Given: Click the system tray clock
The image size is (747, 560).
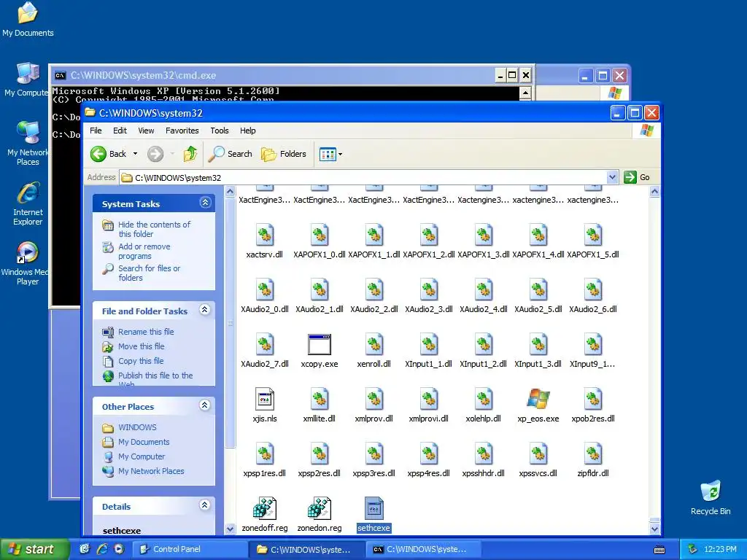Looking at the screenshot, I should pyautogui.click(x=720, y=549).
